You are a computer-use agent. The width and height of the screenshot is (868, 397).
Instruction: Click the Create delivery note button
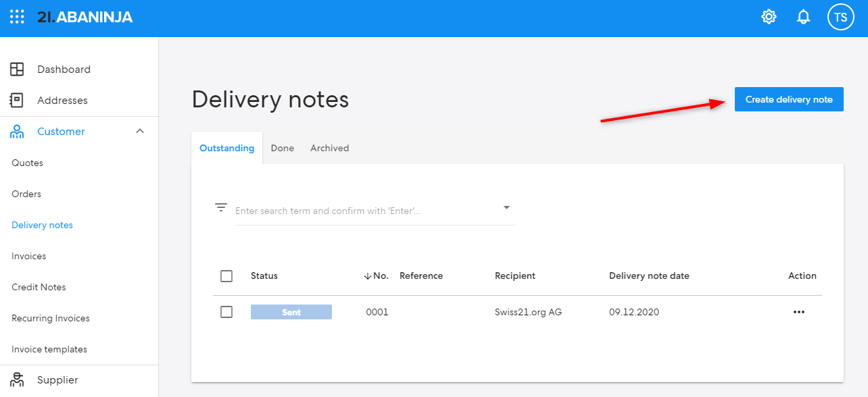(x=789, y=99)
